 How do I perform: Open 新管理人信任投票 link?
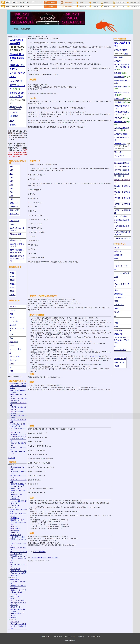click(x=121, y=216)
